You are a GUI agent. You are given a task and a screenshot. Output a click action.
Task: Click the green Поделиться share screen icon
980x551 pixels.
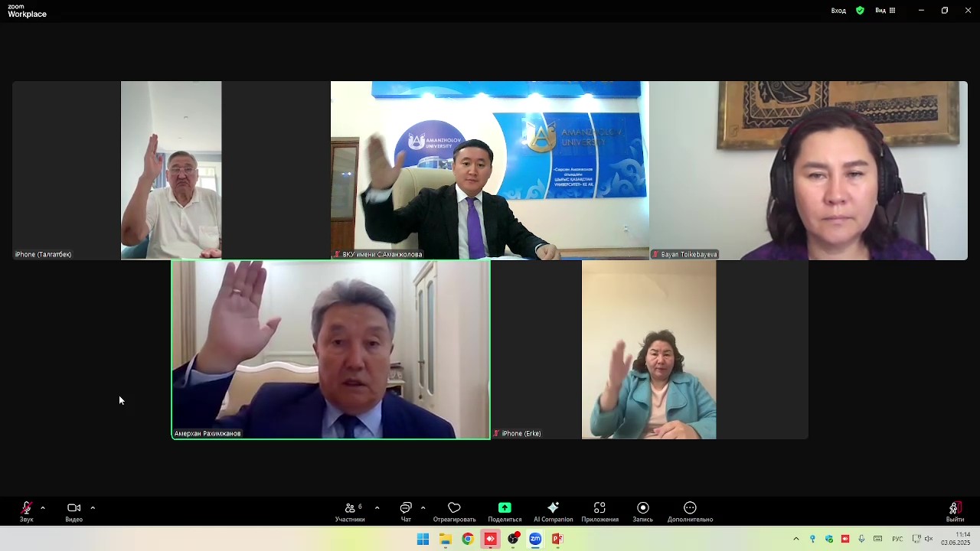coord(505,508)
